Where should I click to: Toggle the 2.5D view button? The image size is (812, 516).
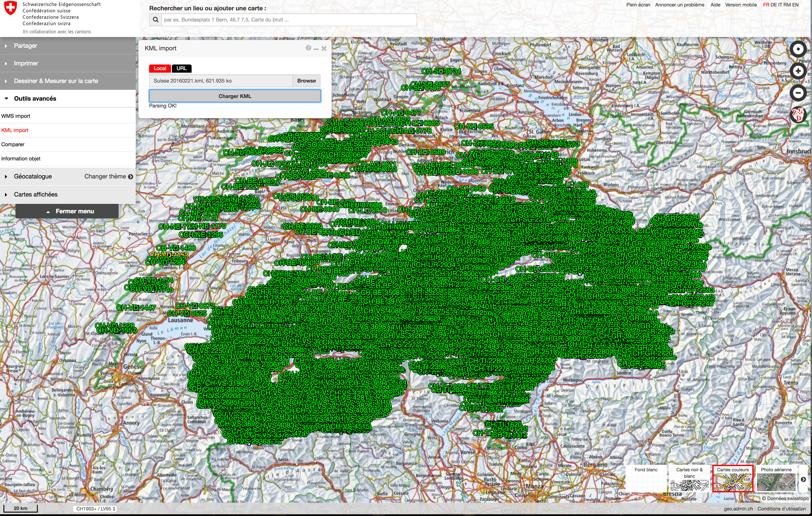[x=798, y=115]
